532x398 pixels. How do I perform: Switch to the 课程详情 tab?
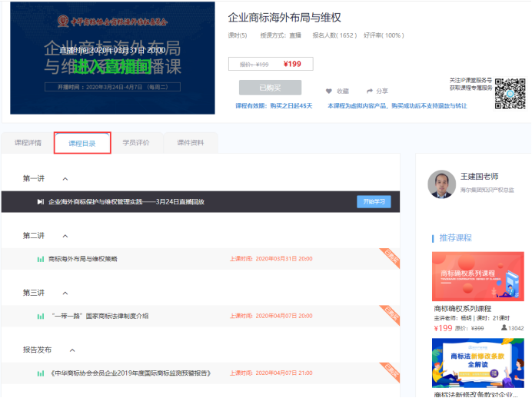[28, 143]
